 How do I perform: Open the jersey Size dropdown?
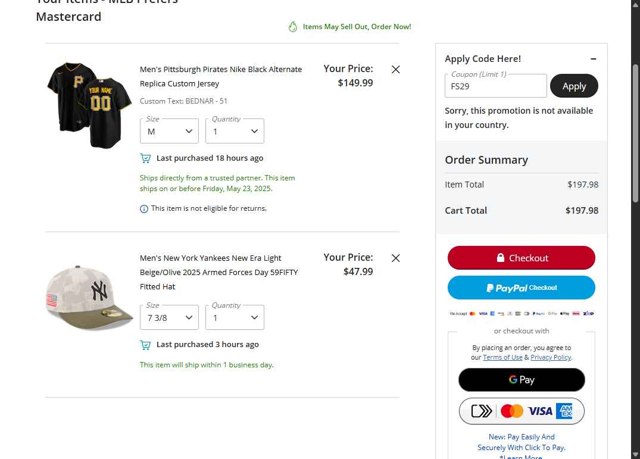click(x=170, y=130)
